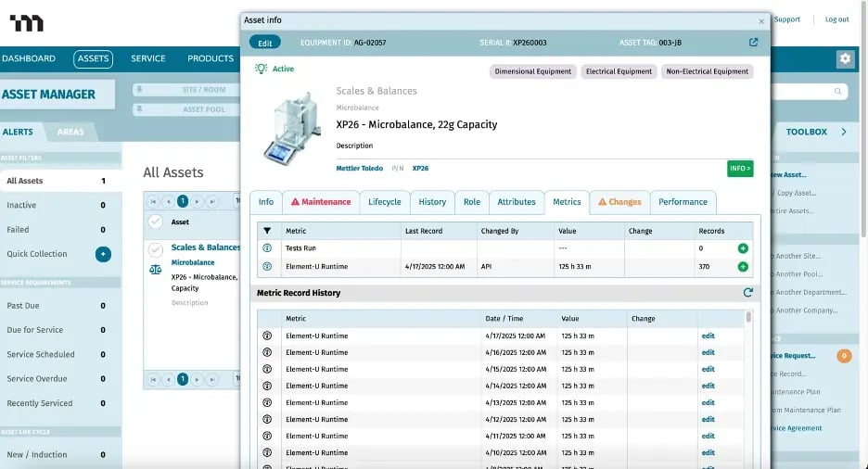Add to Quick Collection plus icon
Viewport: 868px width, 469px height.
tap(103, 254)
